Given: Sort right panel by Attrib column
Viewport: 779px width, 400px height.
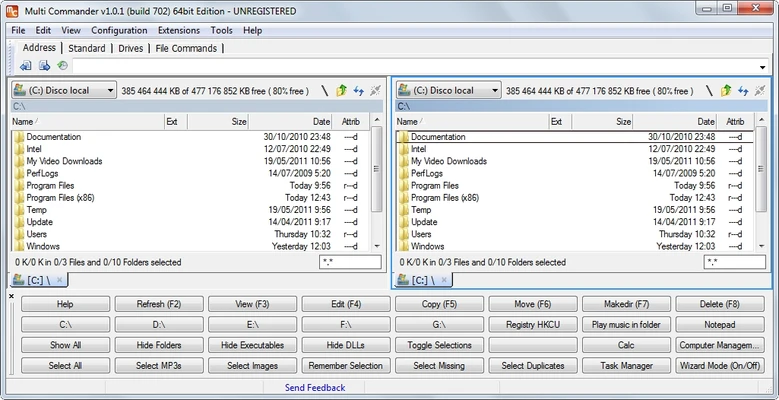Looking at the screenshot, I should [736, 121].
